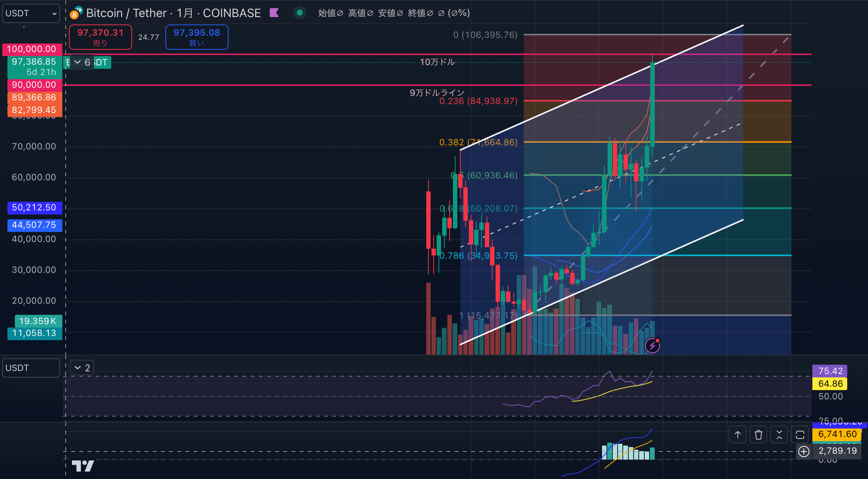Collapse the pane using the chevrons icon

pos(779,435)
